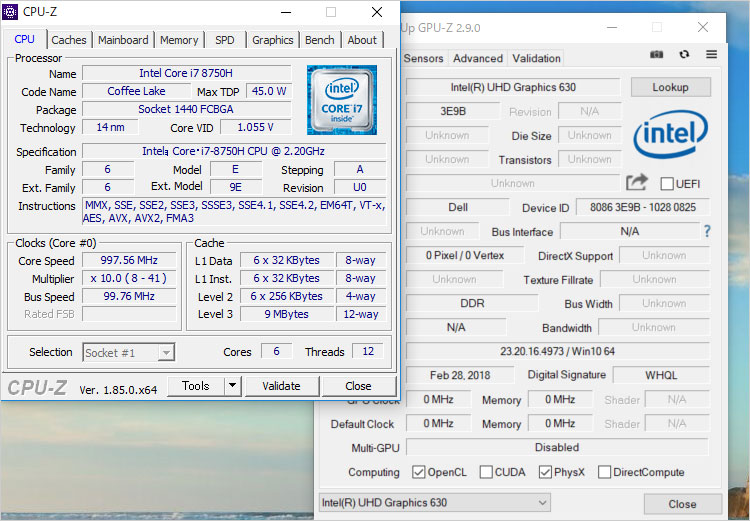Open the GPU-Z hamburger menu
The height and width of the screenshot is (521, 750).
click(x=711, y=55)
